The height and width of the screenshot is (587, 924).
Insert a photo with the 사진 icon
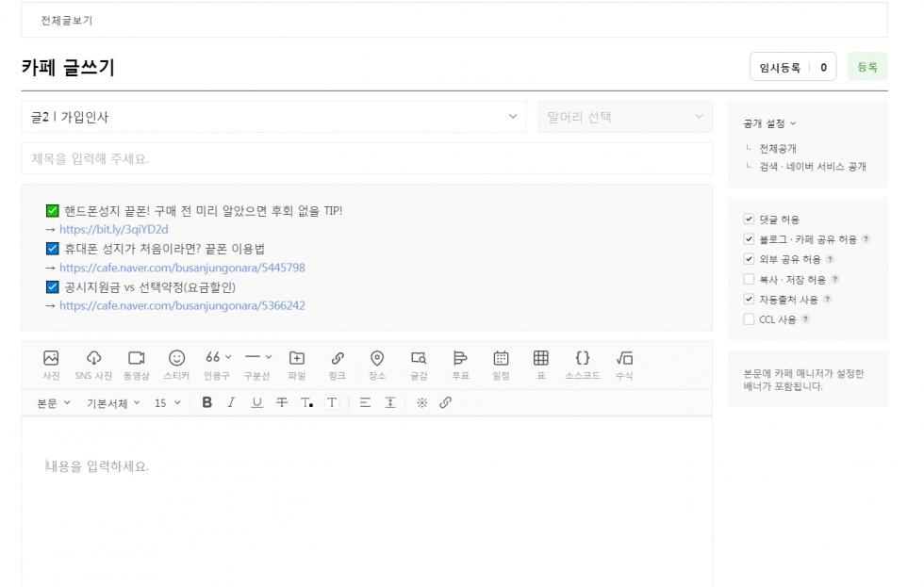(x=51, y=365)
